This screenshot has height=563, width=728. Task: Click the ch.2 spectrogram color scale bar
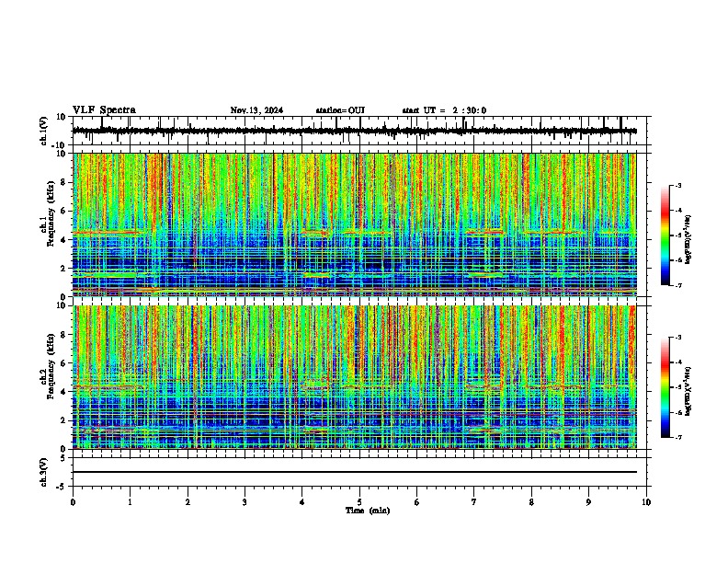[665, 387]
